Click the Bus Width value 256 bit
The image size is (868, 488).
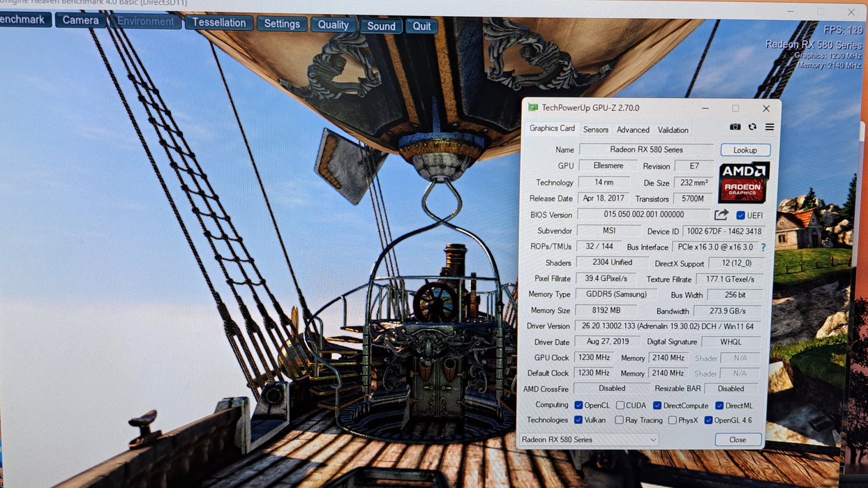tap(735, 296)
